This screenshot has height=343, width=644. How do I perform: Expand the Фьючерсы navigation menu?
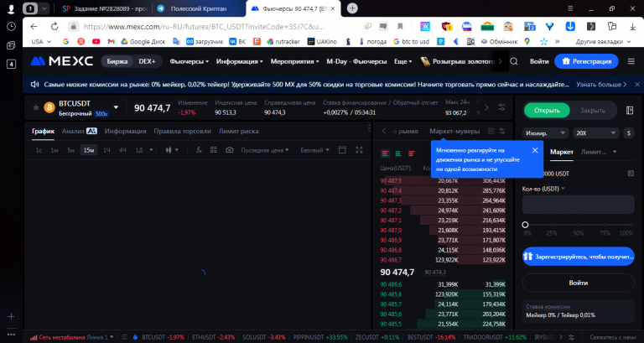[x=190, y=61]
